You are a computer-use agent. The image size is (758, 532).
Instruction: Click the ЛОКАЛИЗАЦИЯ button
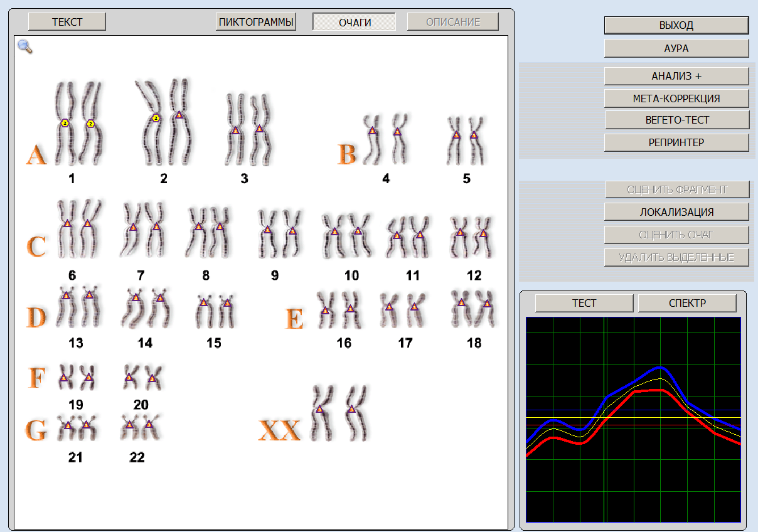click(676, 212)
